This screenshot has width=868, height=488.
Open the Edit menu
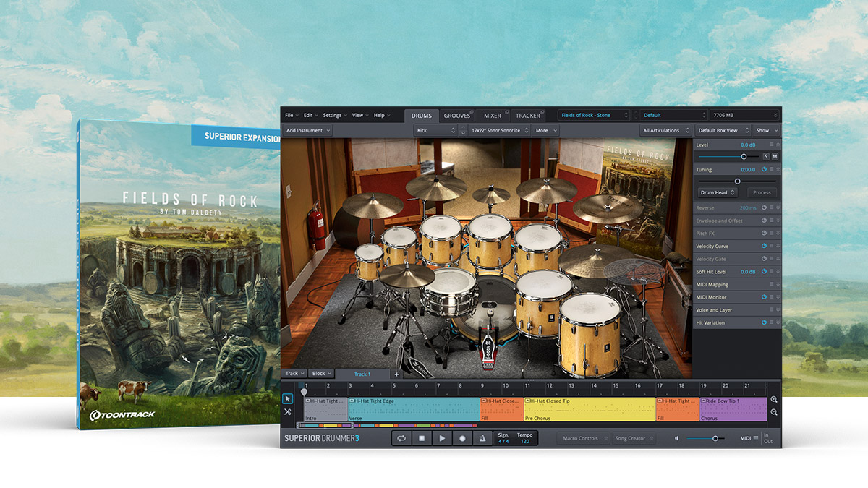point(310,116)
